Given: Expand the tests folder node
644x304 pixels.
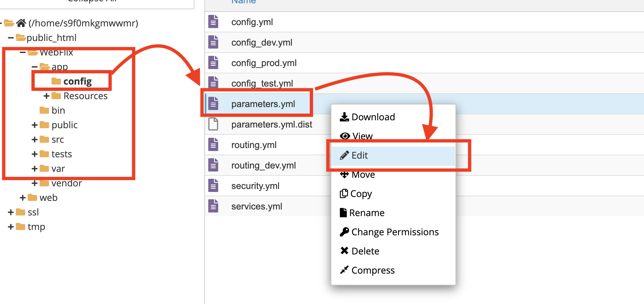Looking at the screenshot, I should click(x=34, y=154).
